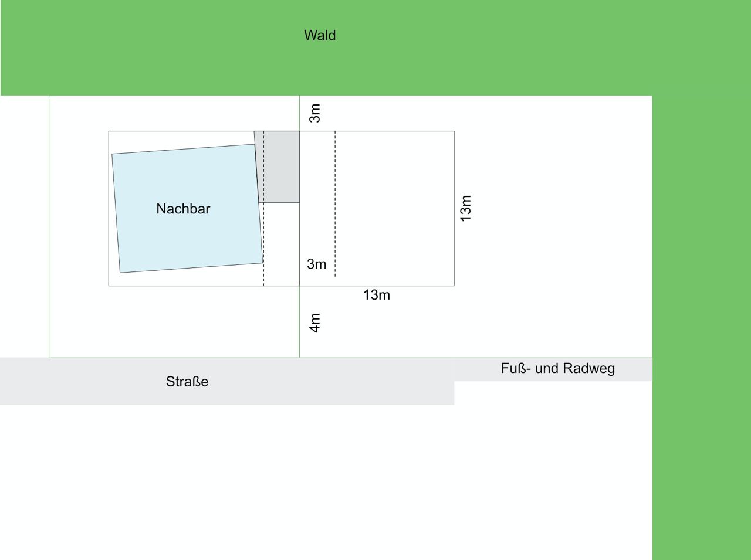Select the horizontal 13m label below the plot
This screenshot has height=560, width=751.
[x=376, y=295]
